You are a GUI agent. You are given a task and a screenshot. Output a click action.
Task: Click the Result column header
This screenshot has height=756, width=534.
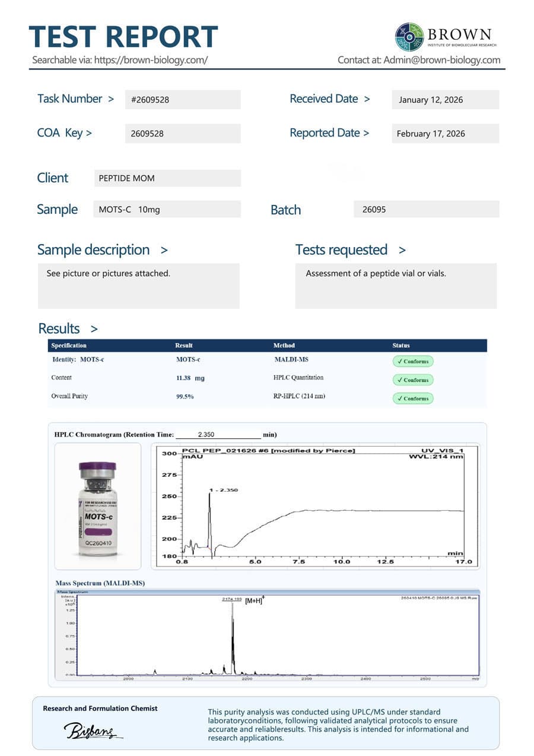184,345
